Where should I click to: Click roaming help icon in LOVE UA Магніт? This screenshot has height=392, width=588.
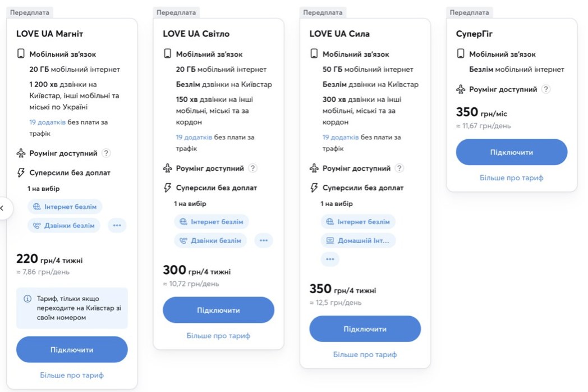[106, 153]
